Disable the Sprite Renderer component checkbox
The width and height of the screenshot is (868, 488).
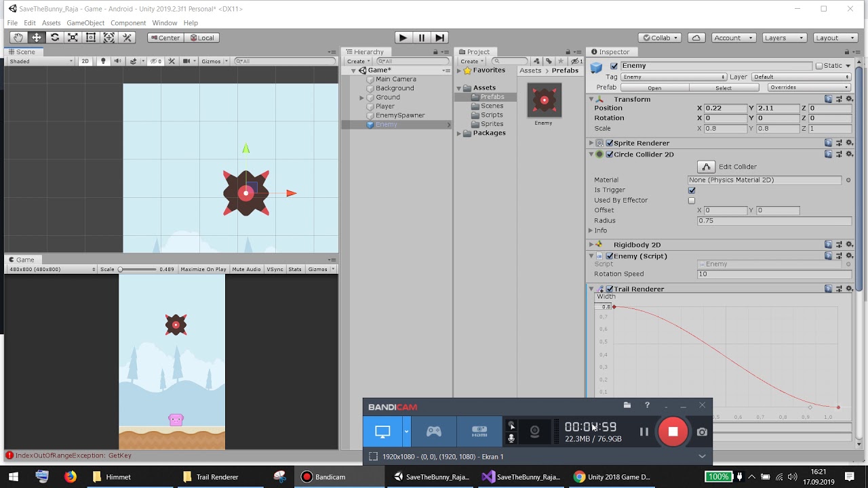tap(610, 143)
